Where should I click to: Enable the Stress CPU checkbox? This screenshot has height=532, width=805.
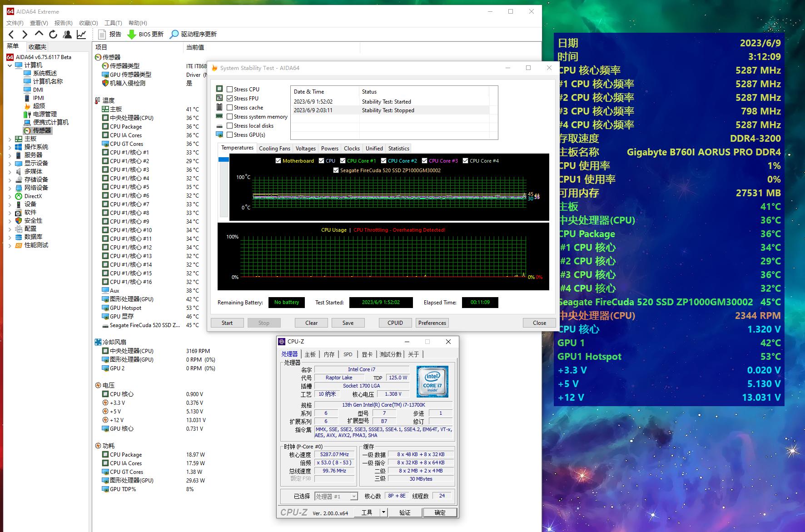pos(230,89)
